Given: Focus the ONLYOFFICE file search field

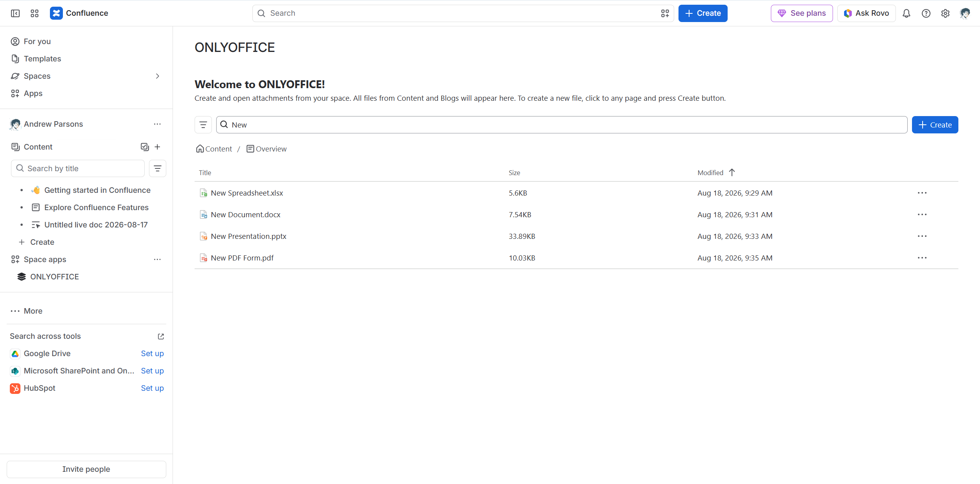Looking at the screenshot, I should point(562,125).
